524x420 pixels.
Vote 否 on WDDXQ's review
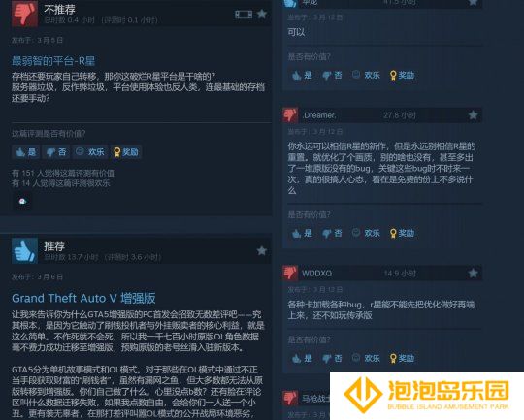tap(332, 358)
